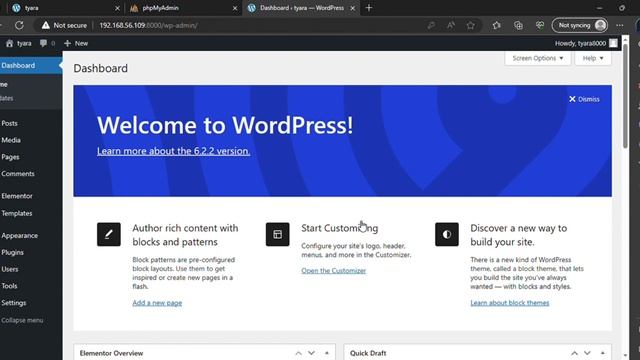Open Appearance in the sidebar
This screenshot has height=360, width=640.
click(x=31, y=236)
